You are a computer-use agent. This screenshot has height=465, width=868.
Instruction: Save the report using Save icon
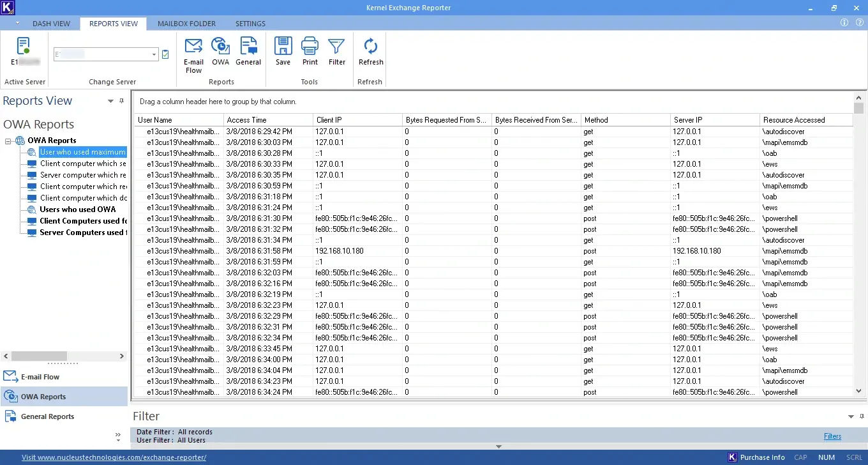click(x=283, y=51)
